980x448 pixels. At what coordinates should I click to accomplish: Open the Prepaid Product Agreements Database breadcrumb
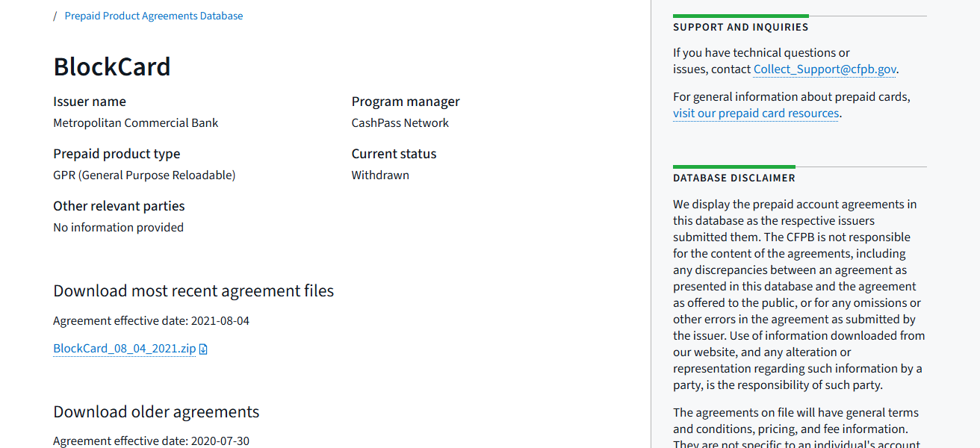click(x=153, y=16)
